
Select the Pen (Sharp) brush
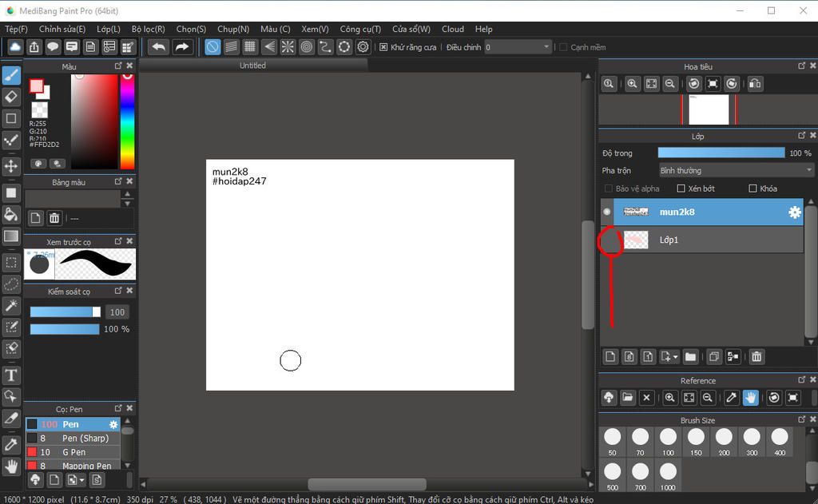pyautogui.click(x=73, y=439)
